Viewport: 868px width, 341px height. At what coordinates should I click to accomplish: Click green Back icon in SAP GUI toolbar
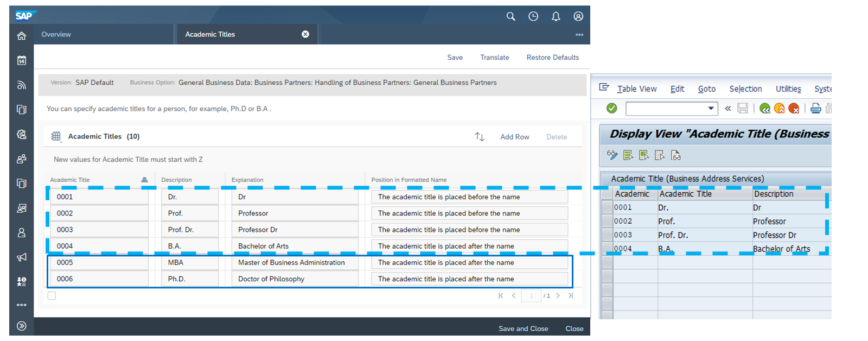(765, 109)
